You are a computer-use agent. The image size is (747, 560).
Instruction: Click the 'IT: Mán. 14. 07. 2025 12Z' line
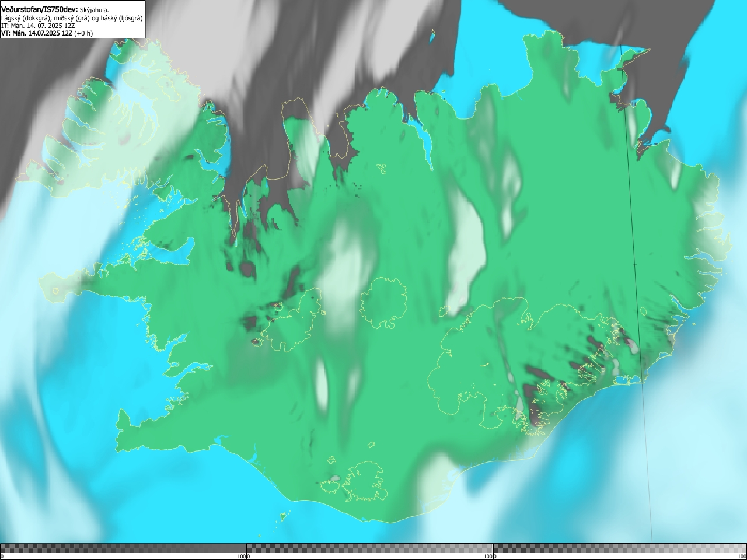[x=38, y=26]
